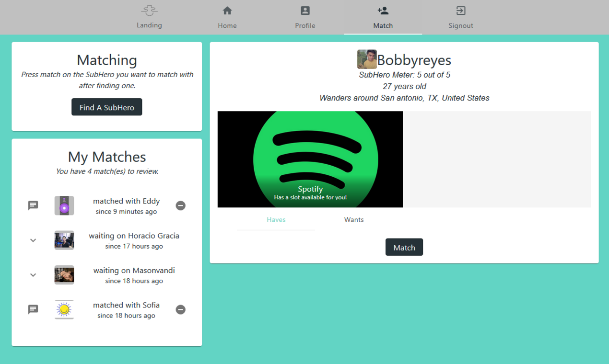
Task: Expand the Masonvandi match row
Action: (x=33, y=275)
